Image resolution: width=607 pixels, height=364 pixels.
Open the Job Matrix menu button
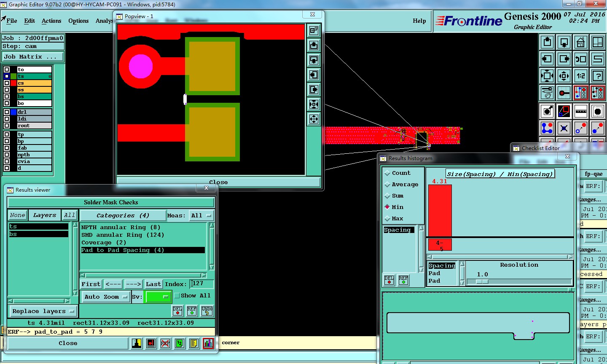33,57
